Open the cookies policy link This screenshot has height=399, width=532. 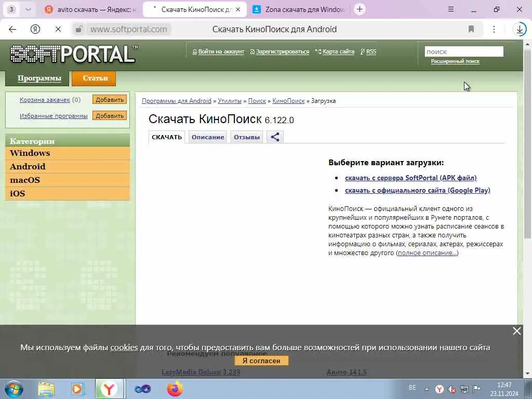click(x=124, y=348)
